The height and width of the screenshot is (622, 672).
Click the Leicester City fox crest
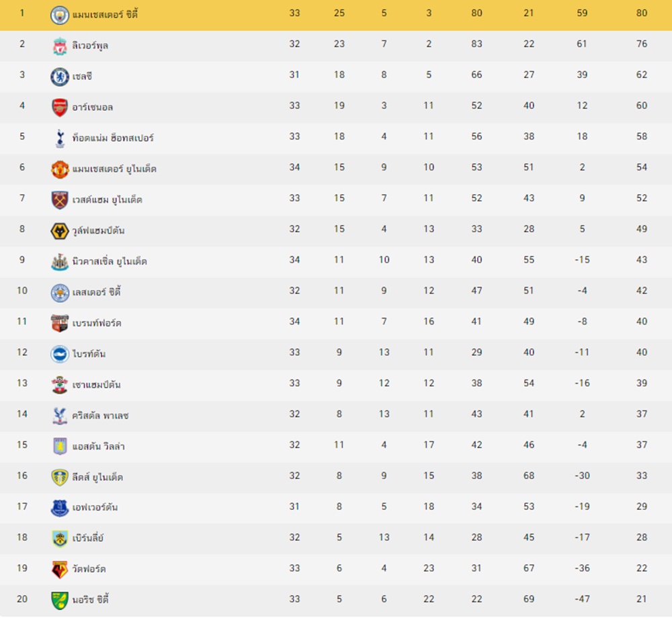pos(60,293)
